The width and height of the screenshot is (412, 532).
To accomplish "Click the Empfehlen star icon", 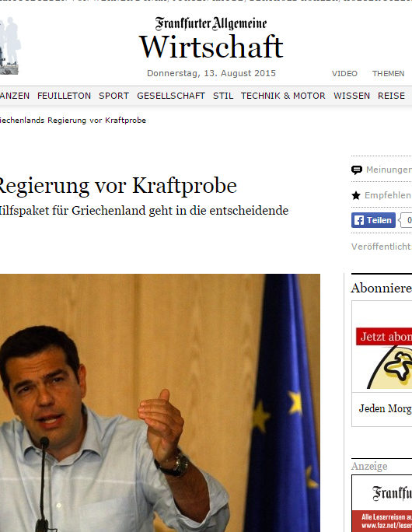I will [356, 195].
